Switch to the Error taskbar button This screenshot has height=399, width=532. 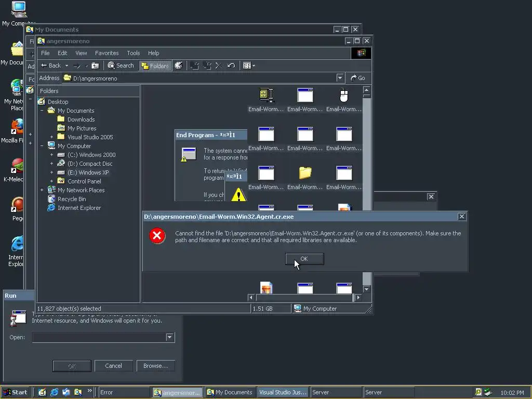[124, 392]
